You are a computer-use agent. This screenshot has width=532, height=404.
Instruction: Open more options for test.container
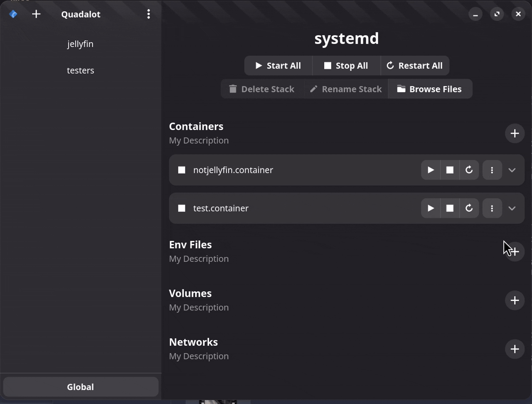pyautogui.click(x=492, y=208)
